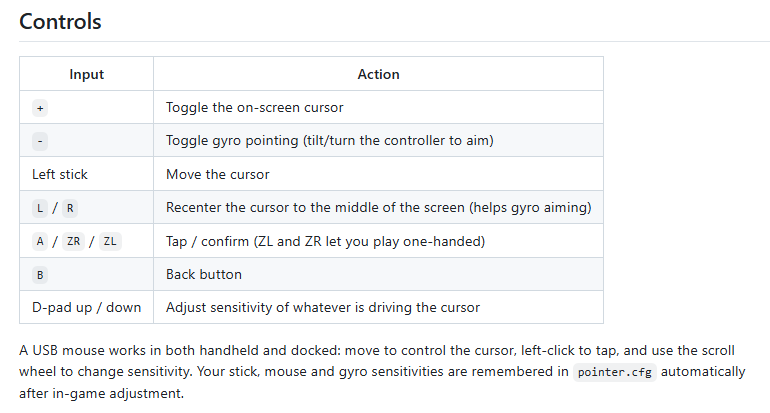Image resolution: width=770 pixels, height=413 pixels.
Task: Click the Back button action cell
Action: (x=378, y=274)
